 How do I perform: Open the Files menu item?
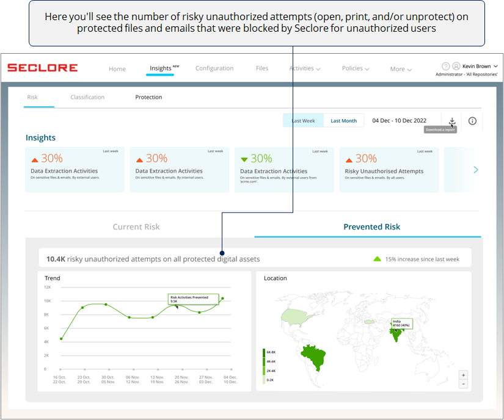[262, 68]
